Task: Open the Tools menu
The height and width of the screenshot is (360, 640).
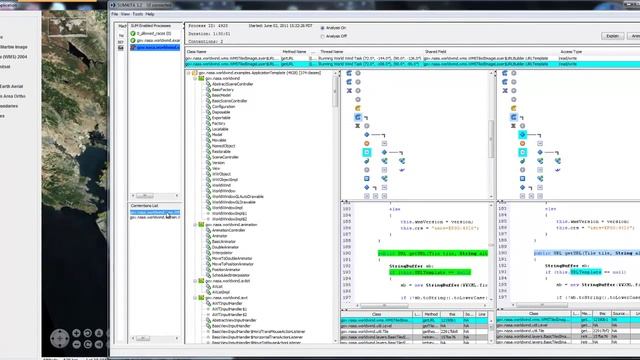Action: pos(138,14)
